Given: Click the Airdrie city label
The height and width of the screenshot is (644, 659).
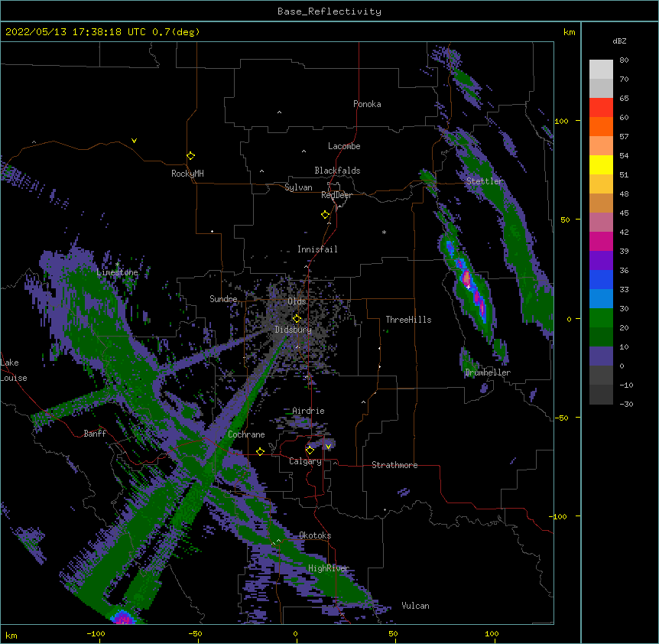Looking at the screenshot, I should click(x=309, y=411).
